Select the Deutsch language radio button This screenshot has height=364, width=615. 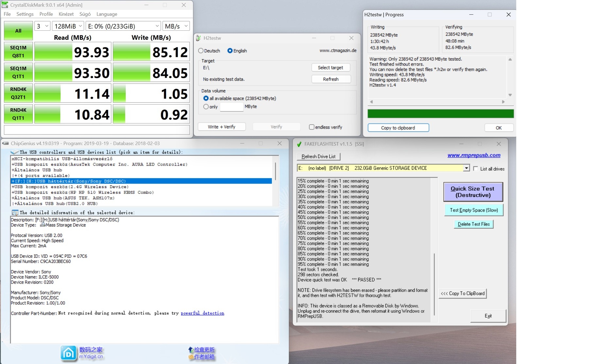point(201,51)
